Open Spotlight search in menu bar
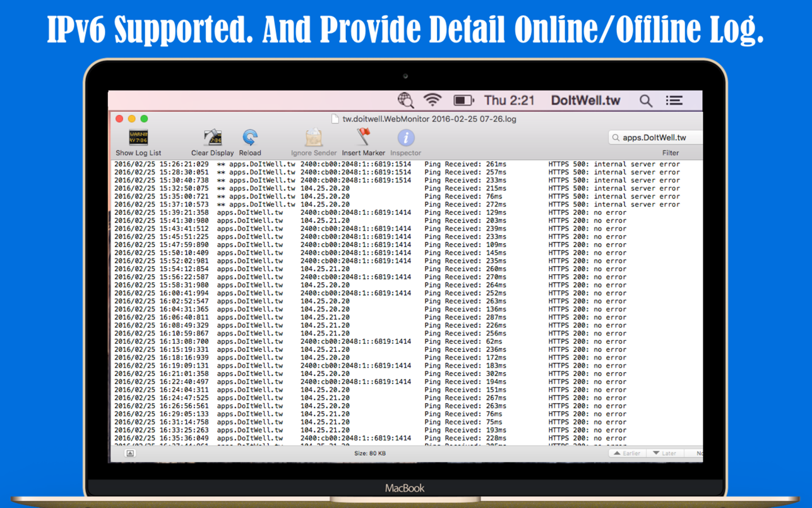The width and height of the screenshot is (812, 508). click(x=645, y=100)
